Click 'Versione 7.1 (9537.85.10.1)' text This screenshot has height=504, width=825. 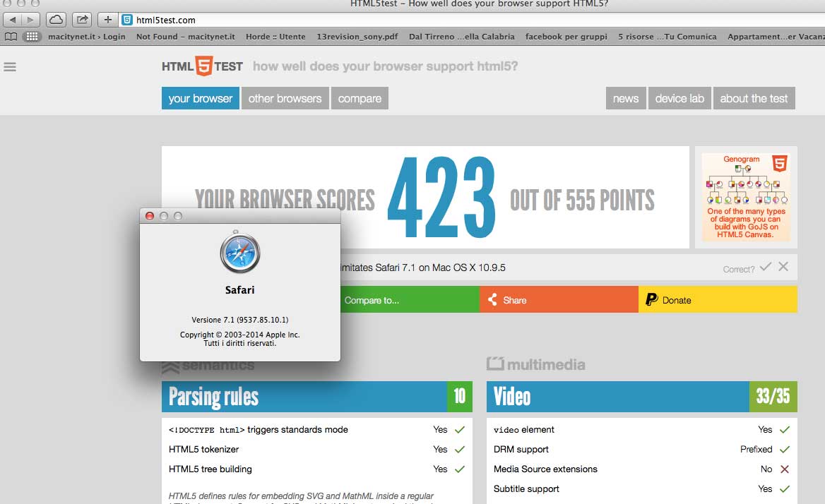point(240,320)
